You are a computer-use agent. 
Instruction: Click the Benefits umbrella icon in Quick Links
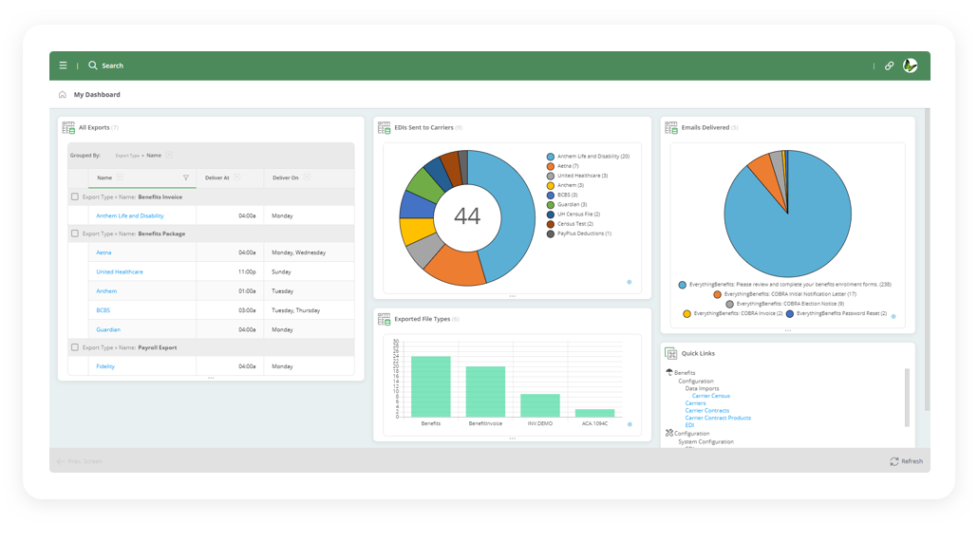pyautogui.click(x=668, y=371)
